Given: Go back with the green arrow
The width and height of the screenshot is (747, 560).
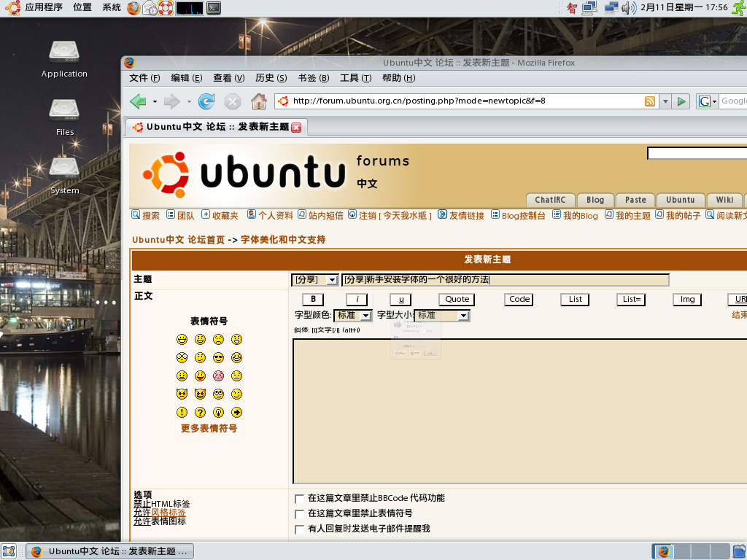Looking at the screenshot, I should (138, 101).
